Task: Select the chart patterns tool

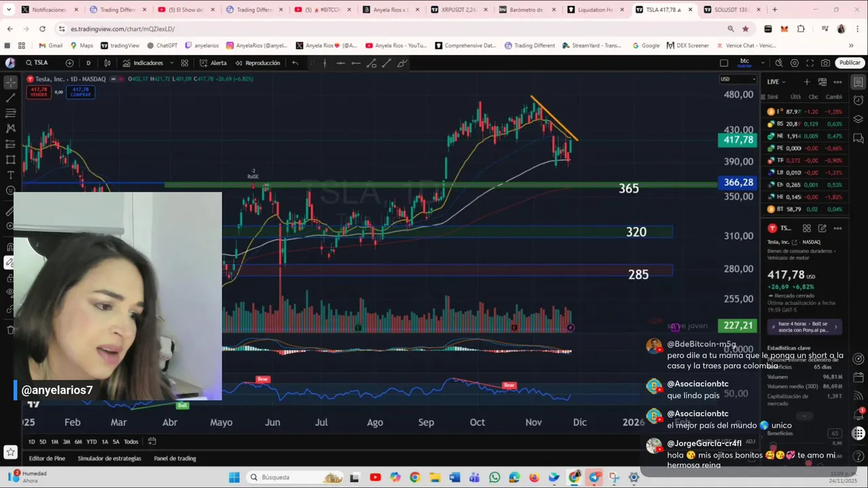Action: pos(10,128)
